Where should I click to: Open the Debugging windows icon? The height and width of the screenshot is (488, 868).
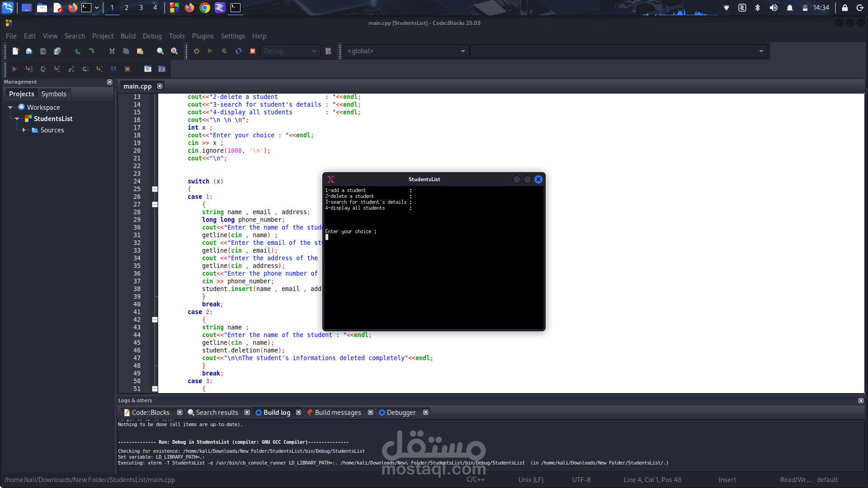[148, 69]
